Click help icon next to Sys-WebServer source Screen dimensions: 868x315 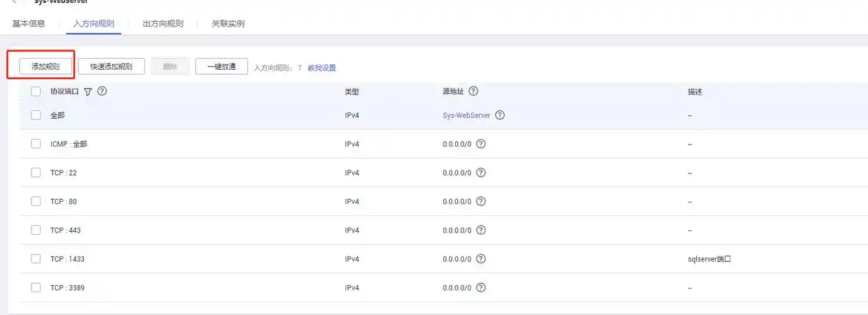click(500, 115)
